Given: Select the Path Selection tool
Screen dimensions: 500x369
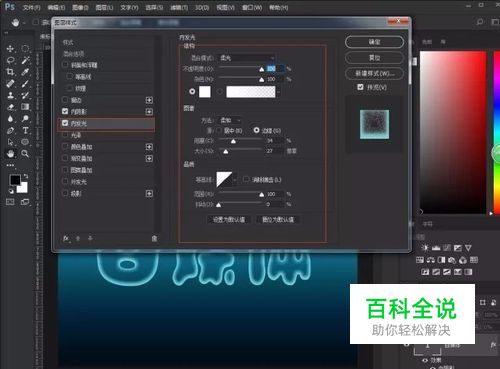Looking at the screenshot, I should 10,142.
